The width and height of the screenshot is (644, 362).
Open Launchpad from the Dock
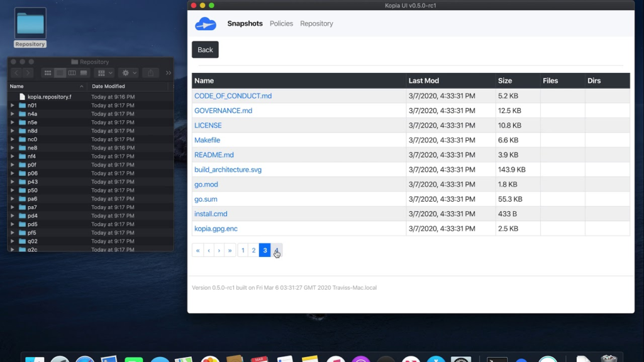(60, 358)
